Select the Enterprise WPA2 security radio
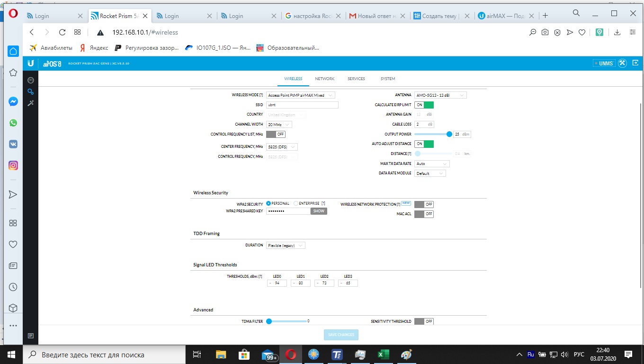 click(x=296, y=203)
